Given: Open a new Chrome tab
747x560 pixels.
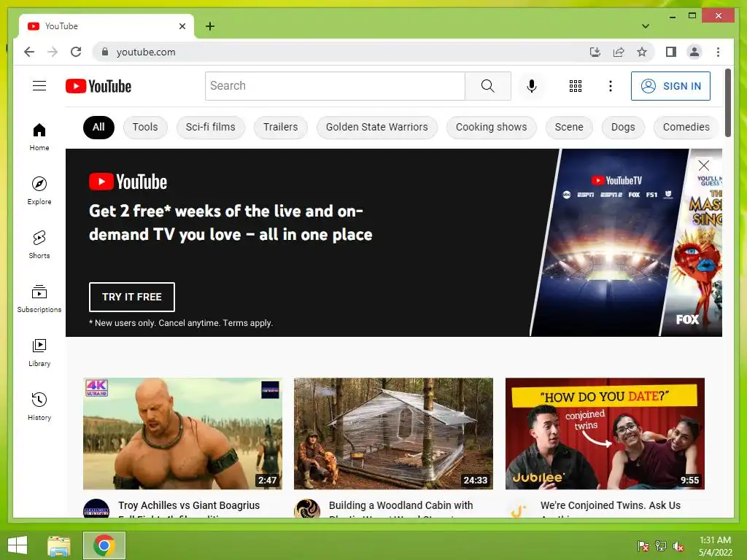Looking at the screenshot, I should [x=210, y=26].
